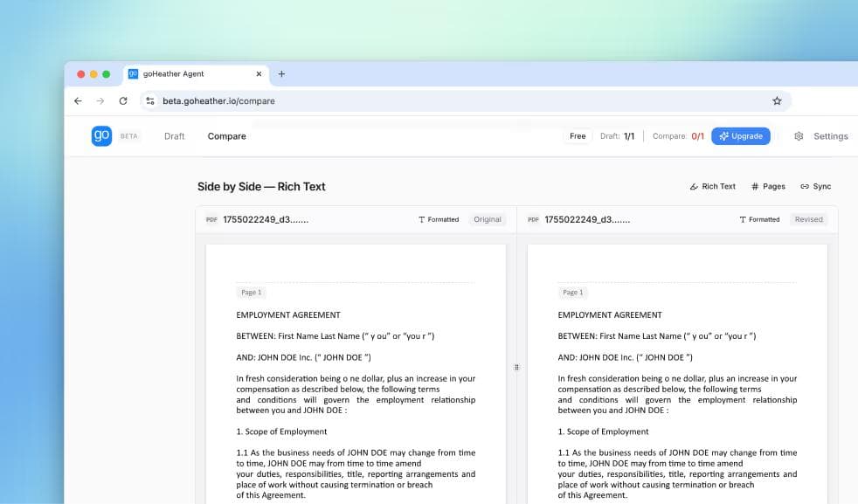Open the Compare tab

click(226, 136)
